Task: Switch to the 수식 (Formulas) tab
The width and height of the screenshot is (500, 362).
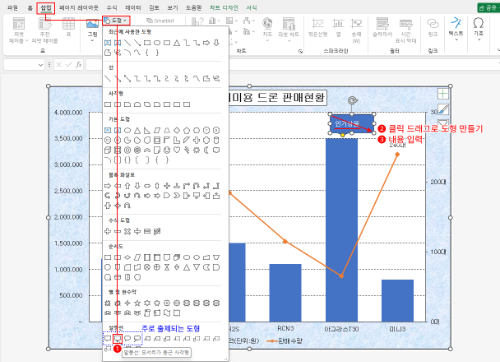Action: point(112,8)
